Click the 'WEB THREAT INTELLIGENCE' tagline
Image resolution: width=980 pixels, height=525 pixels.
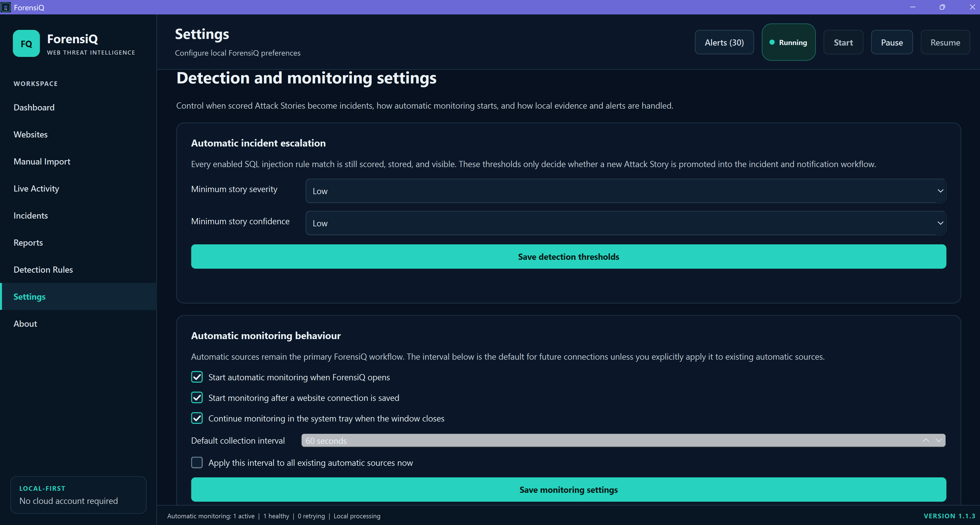pos(91,53)
